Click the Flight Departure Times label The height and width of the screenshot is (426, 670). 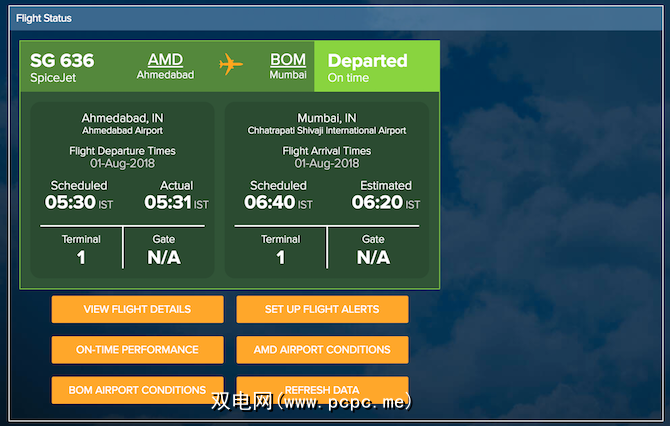click(x=123, y=151)
